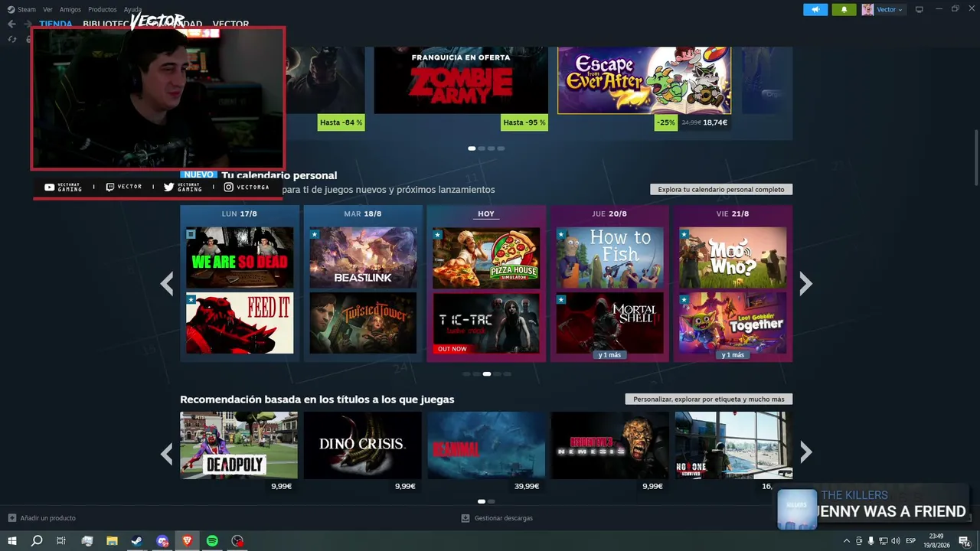
Task: Open the Feed It game card
Action: pyautogui.click(x=240, y=323)
